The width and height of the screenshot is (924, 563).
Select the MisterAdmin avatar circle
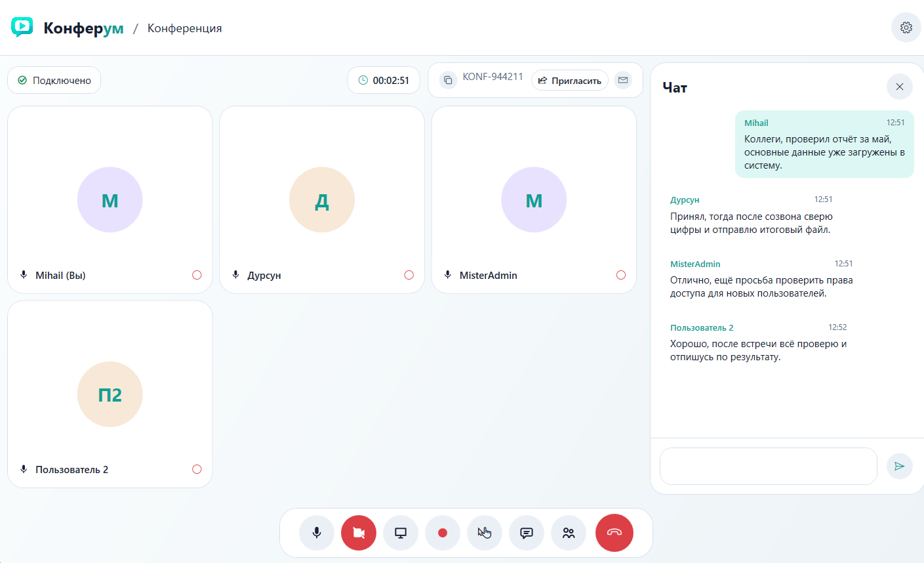(534, 199)
